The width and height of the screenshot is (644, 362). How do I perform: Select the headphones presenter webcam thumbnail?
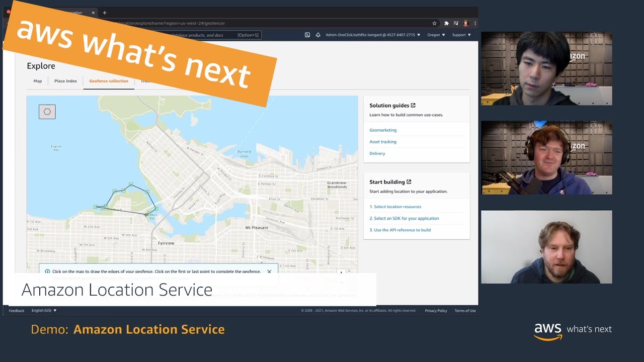(x=546, y=158)
